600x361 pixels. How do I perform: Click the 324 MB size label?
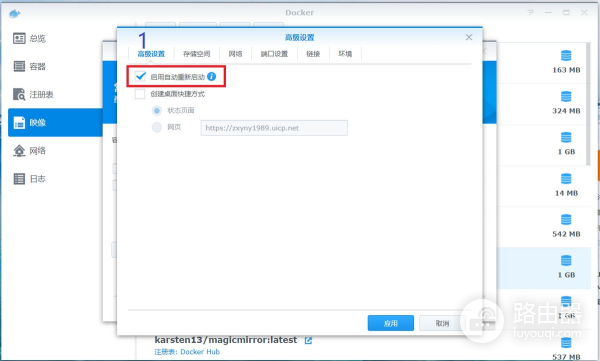[x=566, y=111]
